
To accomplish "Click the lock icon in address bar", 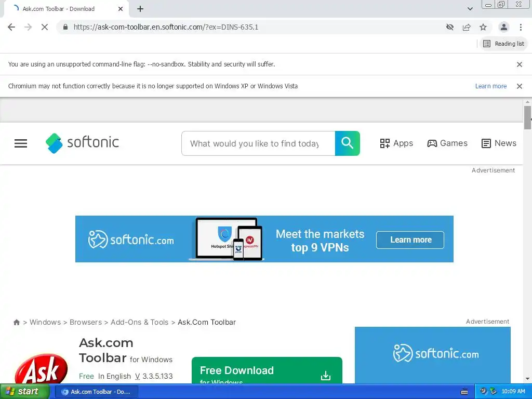I will [x=65, y=27].
